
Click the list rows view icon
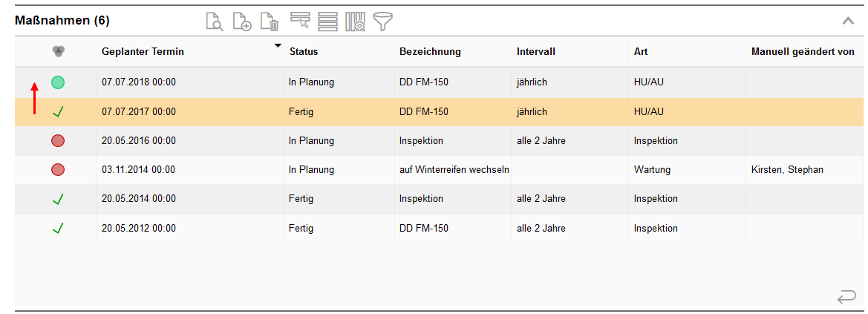pyautogui.click(x=327, y=22)
